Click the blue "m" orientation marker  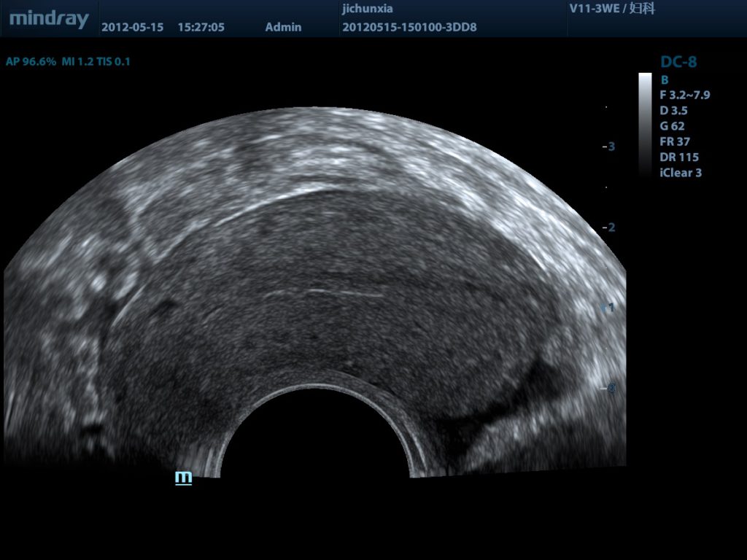click(x=183, y=478)
